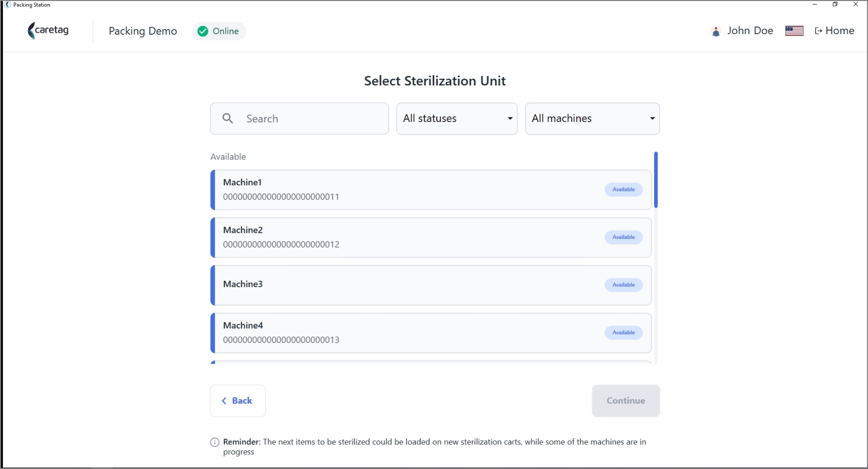
Task: Open the John Doe user avatar
Action: point(716,31)
